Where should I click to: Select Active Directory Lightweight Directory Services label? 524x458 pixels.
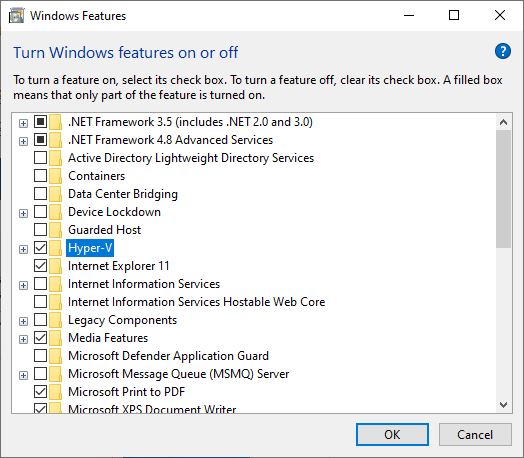pyautogui.click(x=191, y=158)
